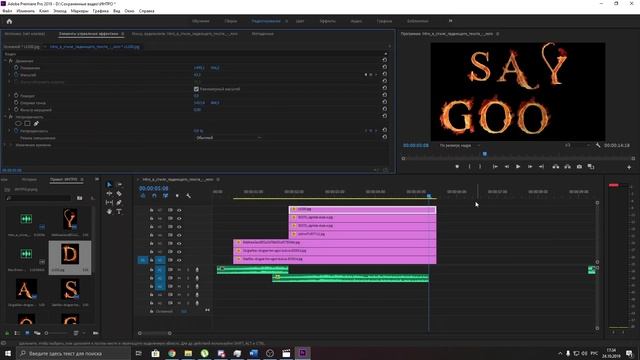Collapse the Motion effect group
This screenshot has width=640, height=360.
pos(5,60)
